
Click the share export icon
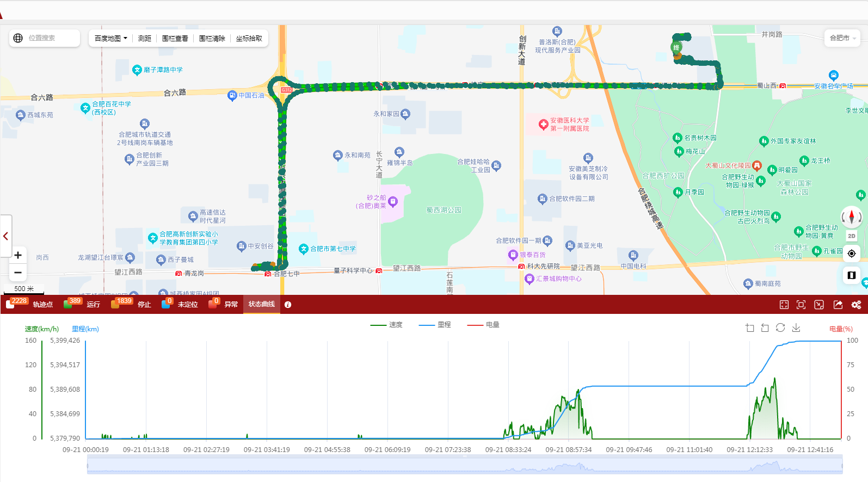coord(838,305)
